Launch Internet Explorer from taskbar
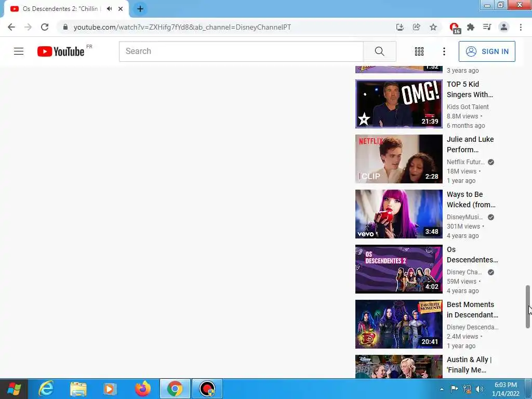Screen dimensions: 532x399 [x=46, y=389]
